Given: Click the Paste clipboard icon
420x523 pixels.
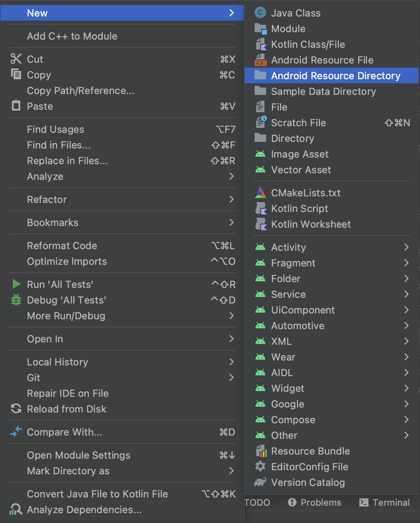Looking at the screenshot, I should pos(16,106).
